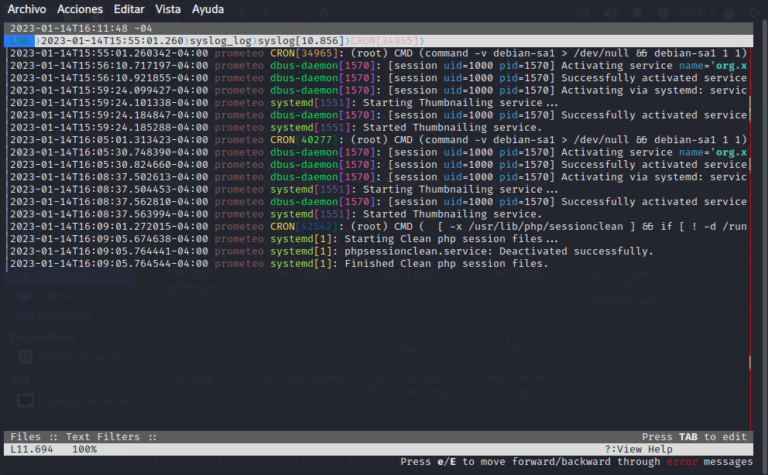768x475 pixels.
Task: Open the Editar menu
Action: (x=129, y=8)
